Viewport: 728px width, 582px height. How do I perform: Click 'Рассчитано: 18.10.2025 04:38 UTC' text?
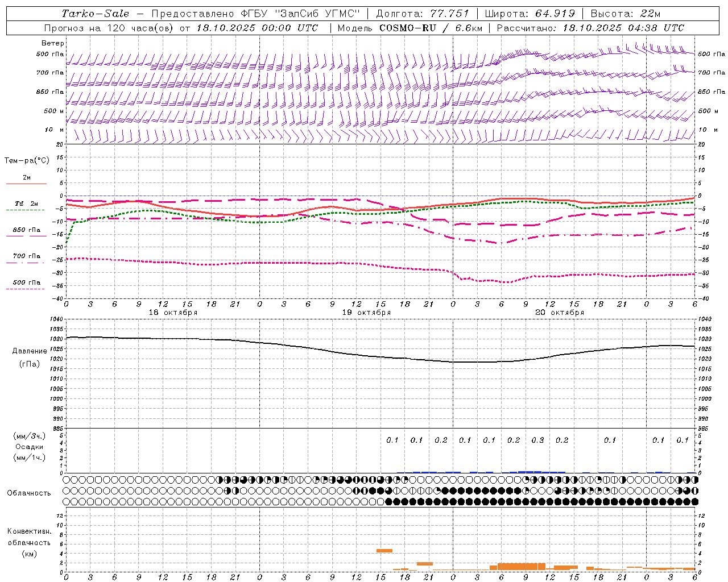(590, 28)
